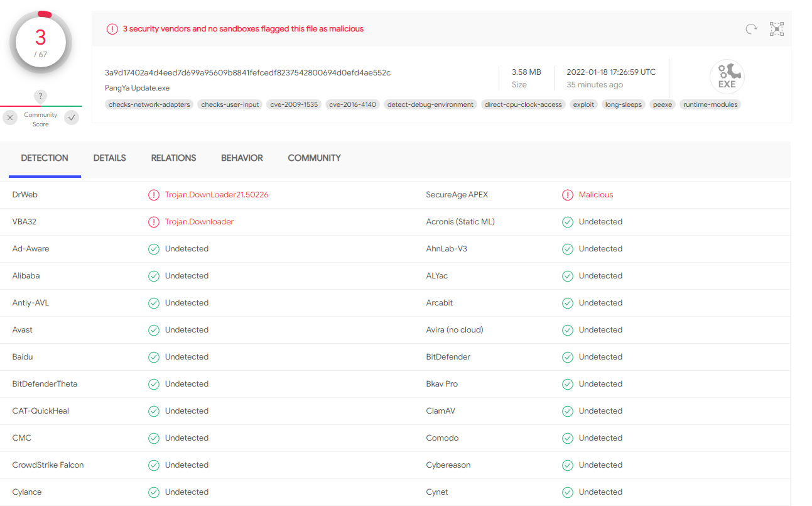Image resolution: width=812 pixels, height=506 pixels.
Task: Vote harmless with the checkmark button
Action: 72,118
